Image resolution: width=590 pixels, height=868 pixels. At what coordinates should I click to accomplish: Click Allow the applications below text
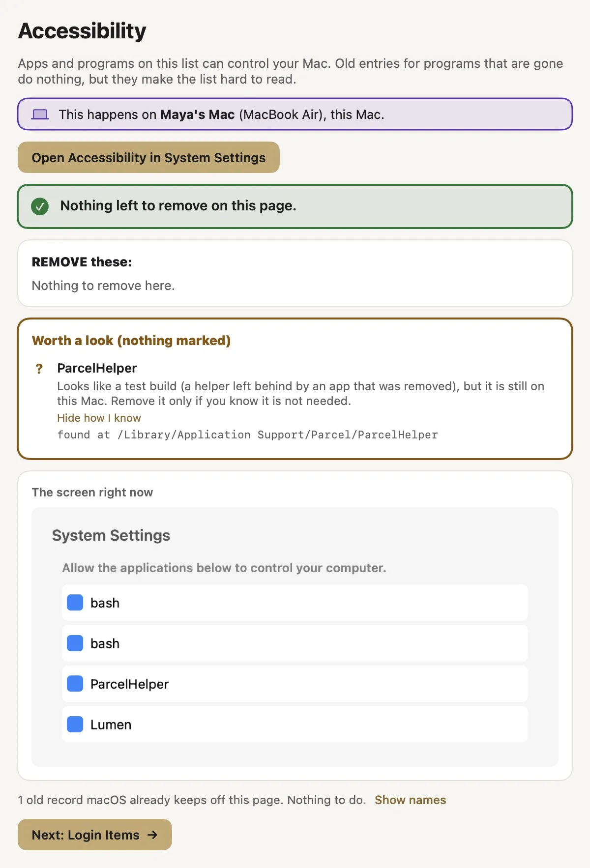click(224, 568)
